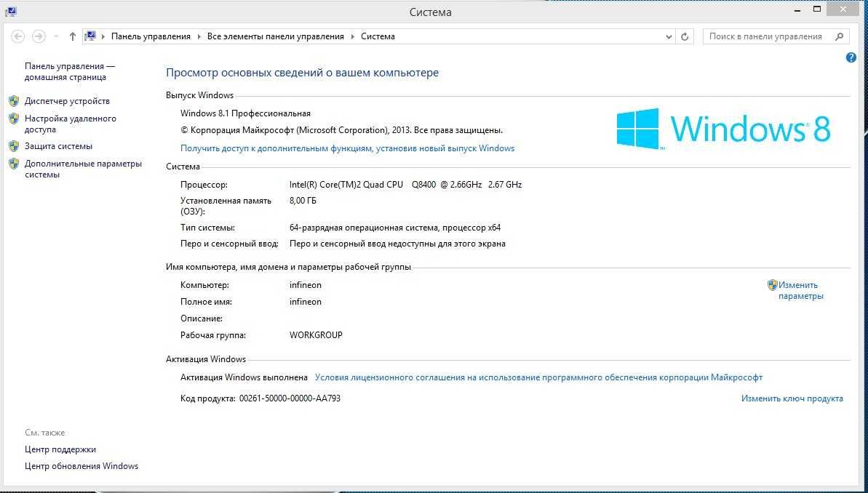The image size is (868, 493).
Task: Click the processor value Intel Core2 Quad Q8400
Action: click(405, 185)
